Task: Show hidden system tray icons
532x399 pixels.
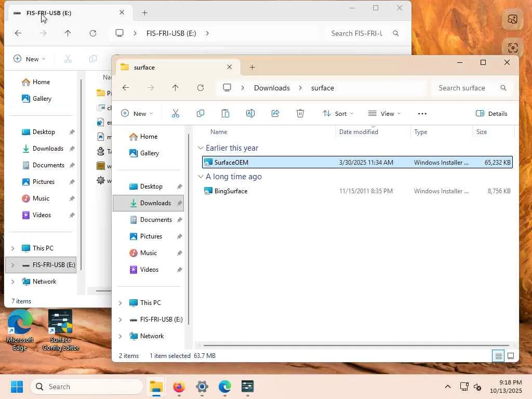Action: pos(448,387)
